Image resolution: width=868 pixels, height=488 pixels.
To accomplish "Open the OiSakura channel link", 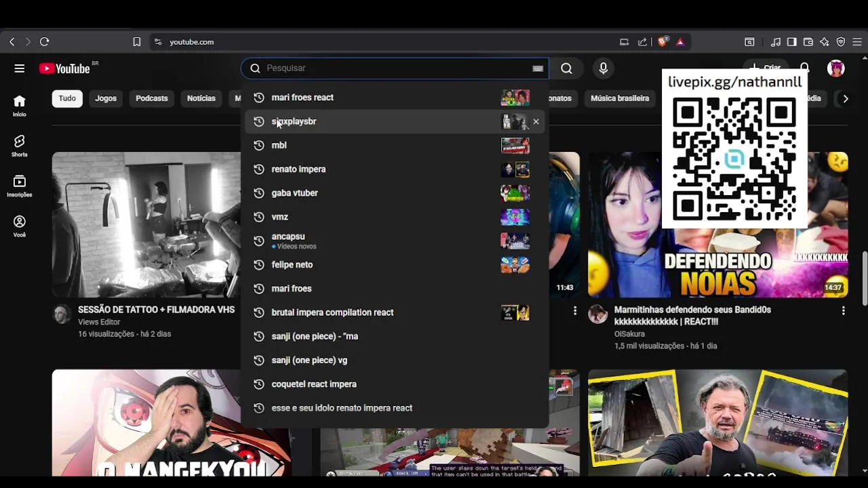I will [x=629, y=334].
